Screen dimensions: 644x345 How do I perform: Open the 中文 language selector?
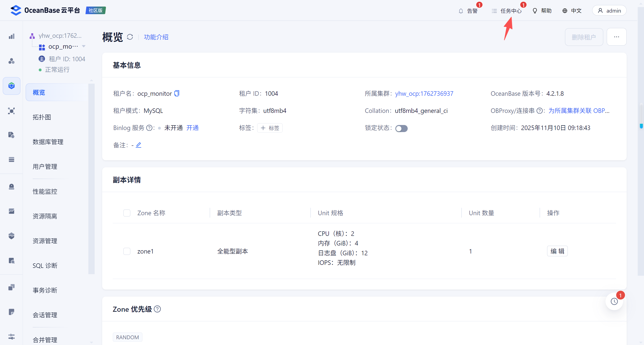(x=572, y=11)
